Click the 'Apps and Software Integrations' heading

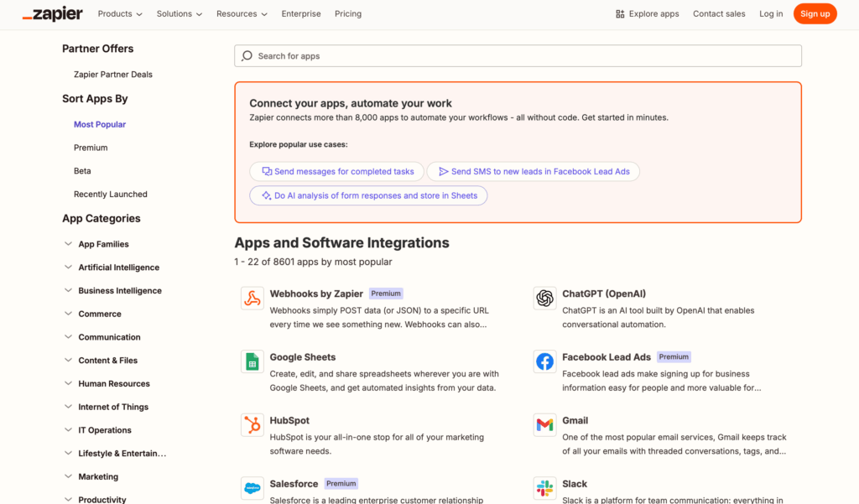click(x=342, y=242)
